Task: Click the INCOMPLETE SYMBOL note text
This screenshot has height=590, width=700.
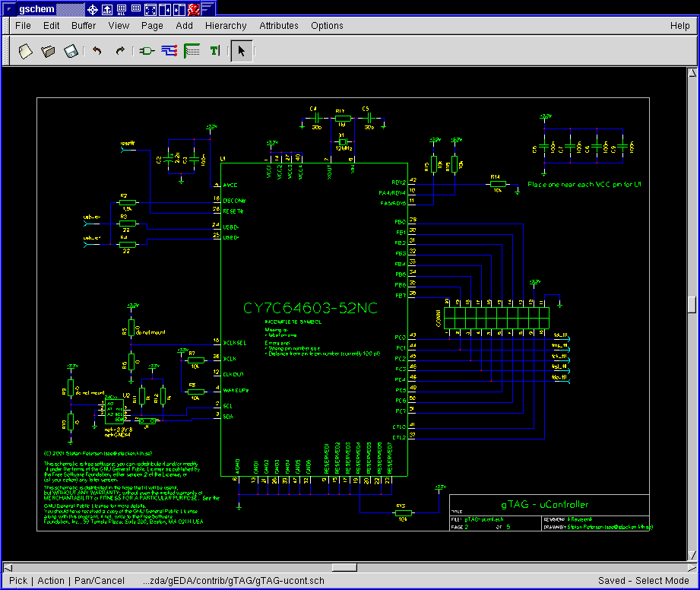Action: pos(293,322)
